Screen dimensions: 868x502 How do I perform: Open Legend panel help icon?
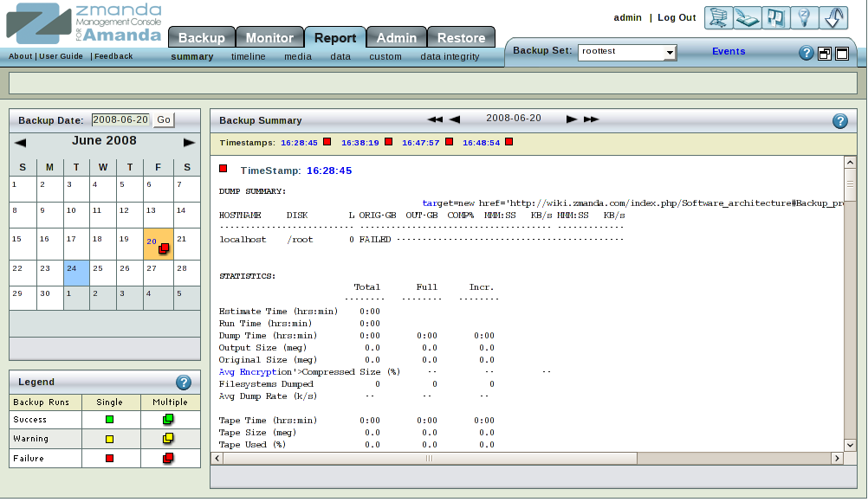[184, 382]
